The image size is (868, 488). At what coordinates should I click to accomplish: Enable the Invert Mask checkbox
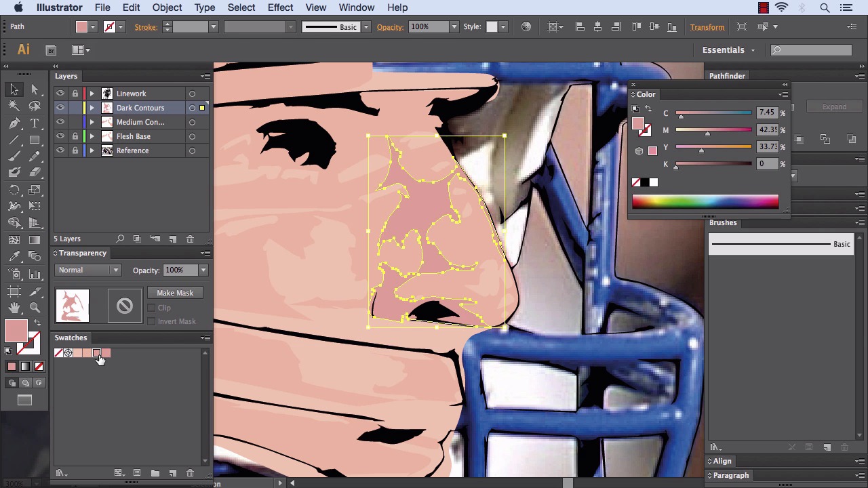click(151, 321)
